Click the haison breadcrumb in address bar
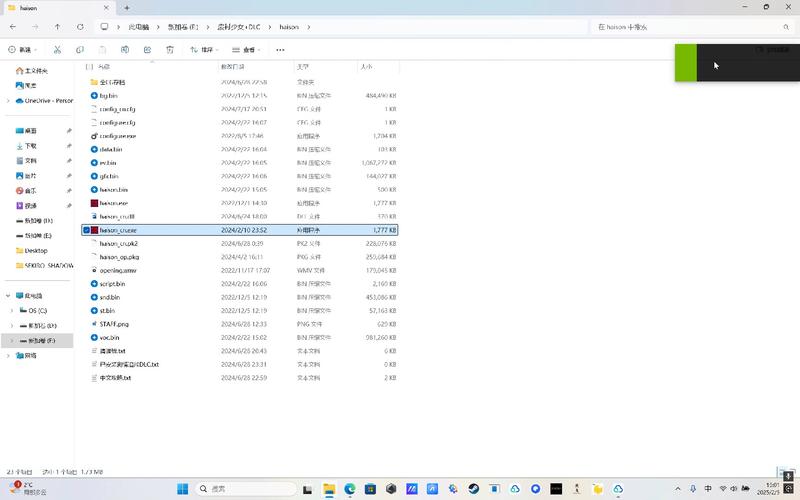Screen dimensions: 800x500 pos(288,27)
